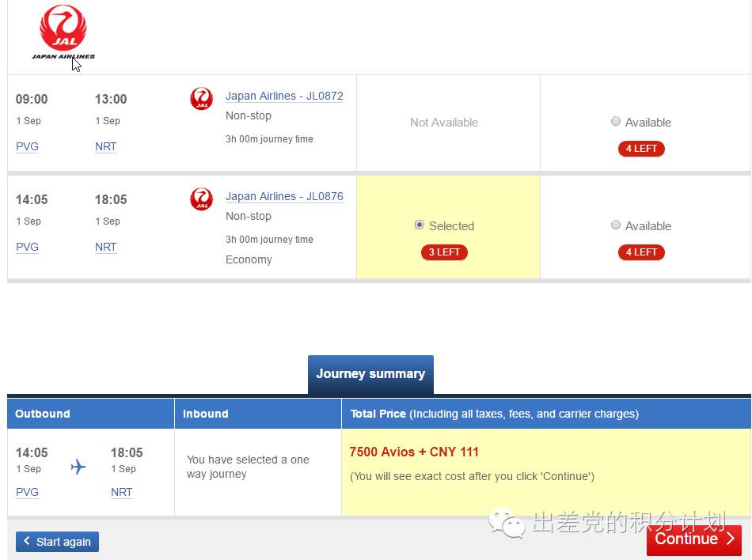The height and width of the screenshot is (560, 752).
Task: Click the airplane icon in the Outbound summary
Action: pyautogui.click(x=78, y=467)
